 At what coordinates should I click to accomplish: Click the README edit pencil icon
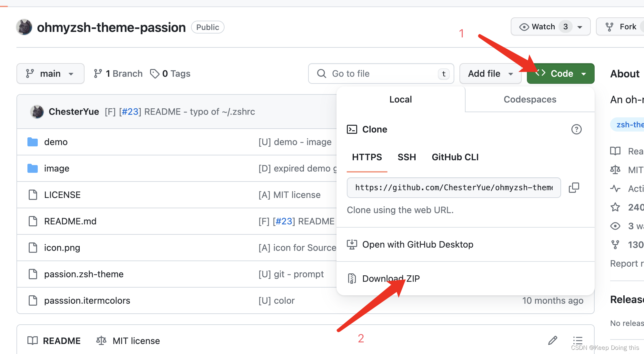click(553, 340)
